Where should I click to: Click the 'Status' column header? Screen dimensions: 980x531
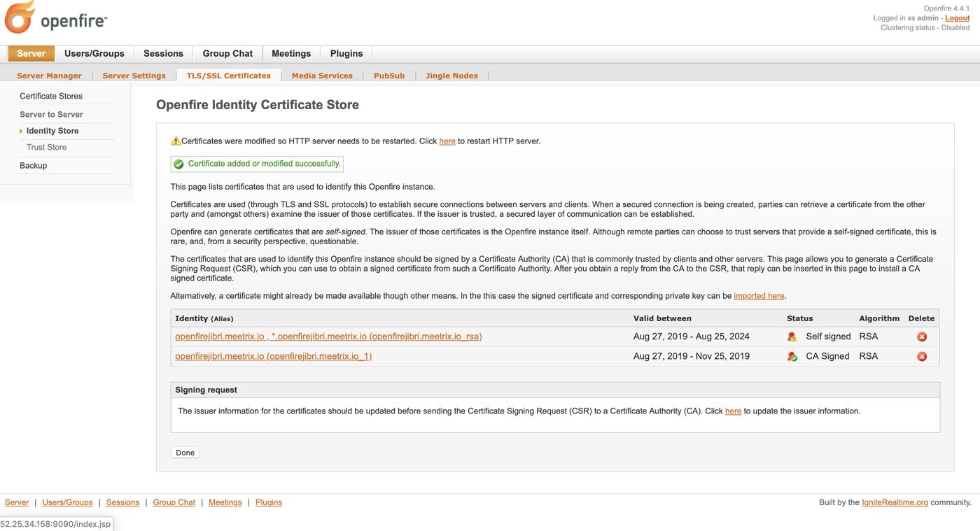point(800,318)
